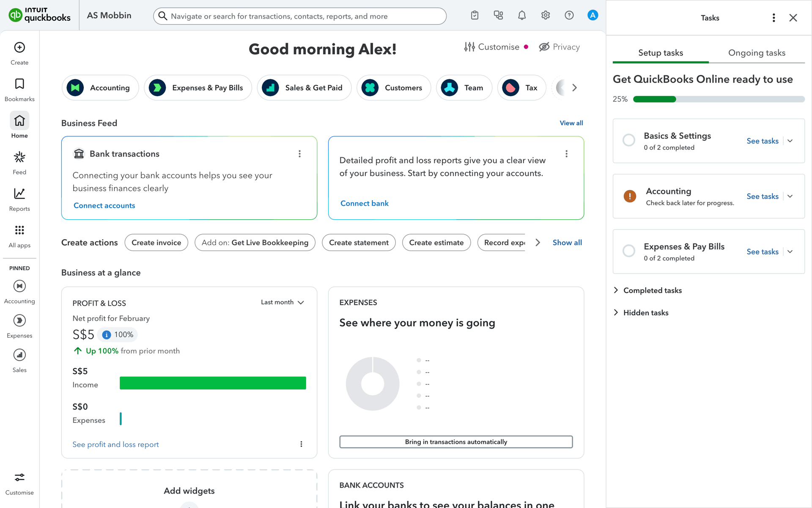
Task: Click Create statement action
Action: point(359,243)
